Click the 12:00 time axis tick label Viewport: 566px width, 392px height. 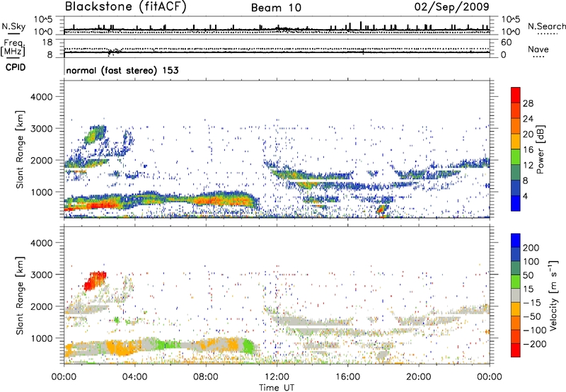[277, 377]
